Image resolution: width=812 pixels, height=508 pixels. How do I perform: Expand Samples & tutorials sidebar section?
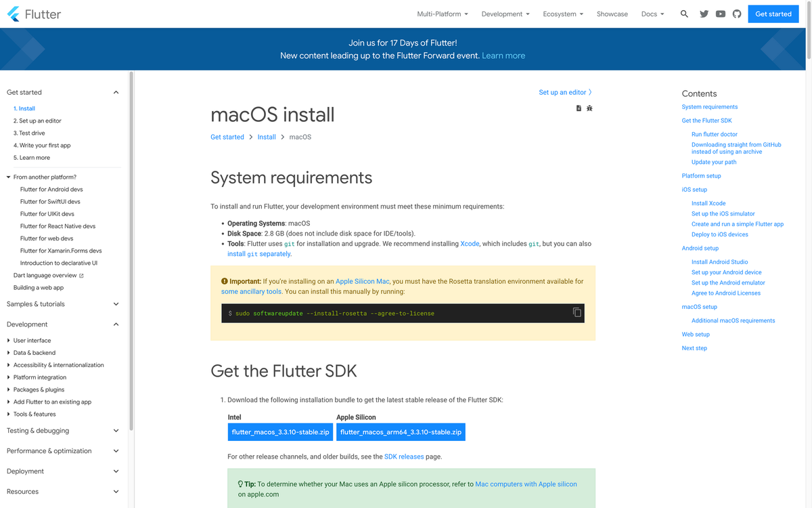(64, 304)
